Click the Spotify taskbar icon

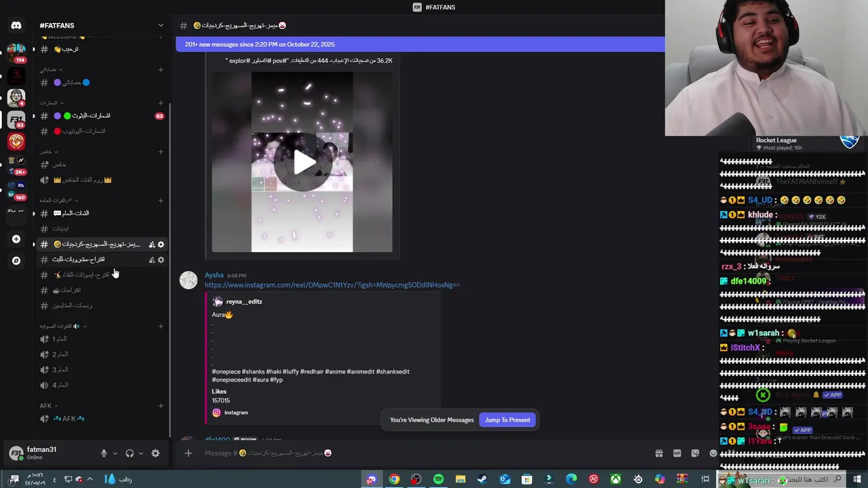438,479
